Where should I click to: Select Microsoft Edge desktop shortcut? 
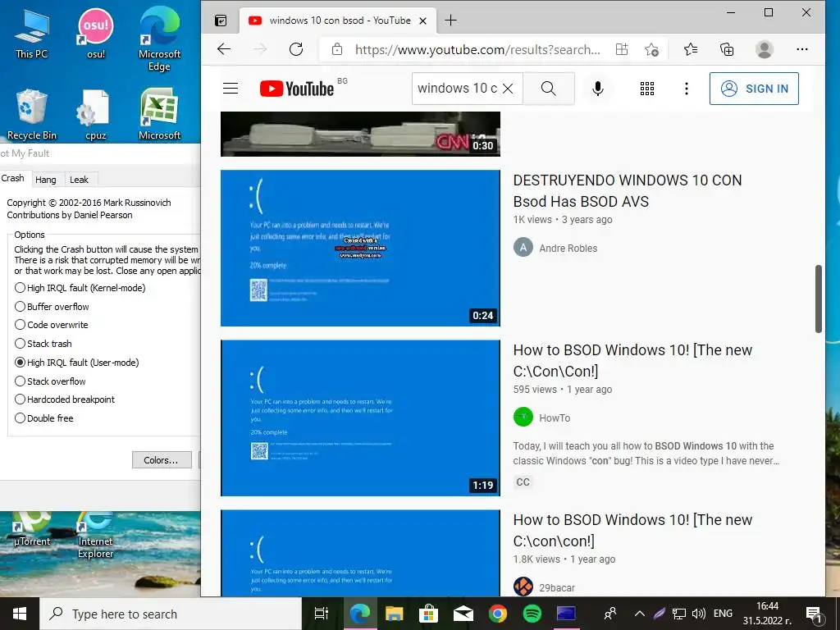click(x=159, y=39)
